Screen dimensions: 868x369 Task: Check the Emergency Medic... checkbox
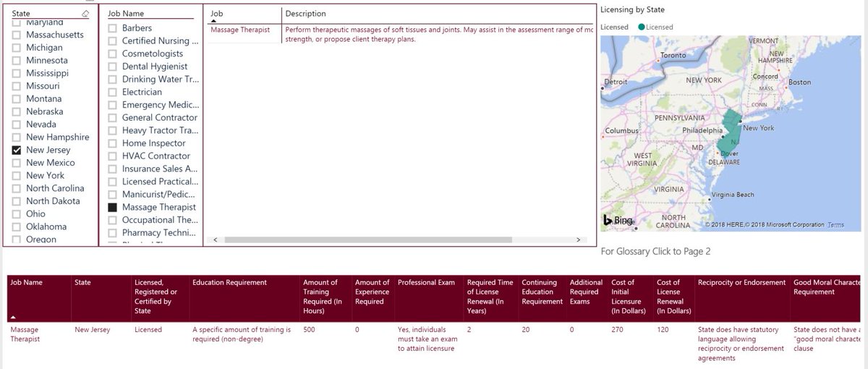[112, 105]
